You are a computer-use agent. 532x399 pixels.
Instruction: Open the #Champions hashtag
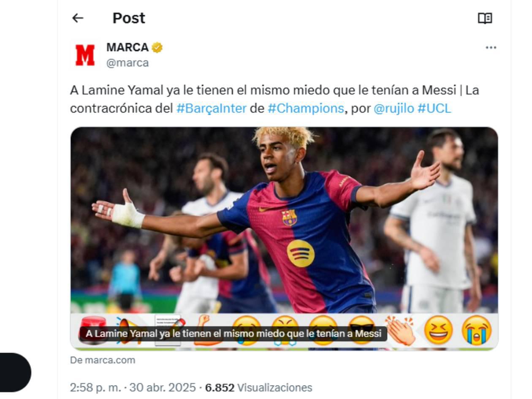click(x=306, y=109)
